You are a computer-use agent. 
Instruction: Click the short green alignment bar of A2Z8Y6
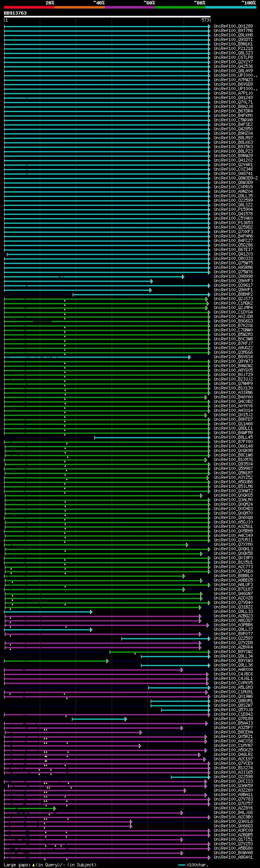(30, 808)
